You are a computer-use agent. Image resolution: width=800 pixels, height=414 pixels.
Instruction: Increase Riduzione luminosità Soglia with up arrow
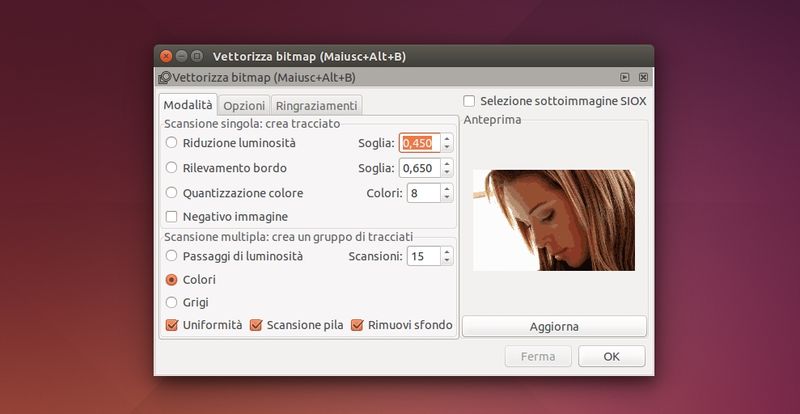[x=447, y=138]
